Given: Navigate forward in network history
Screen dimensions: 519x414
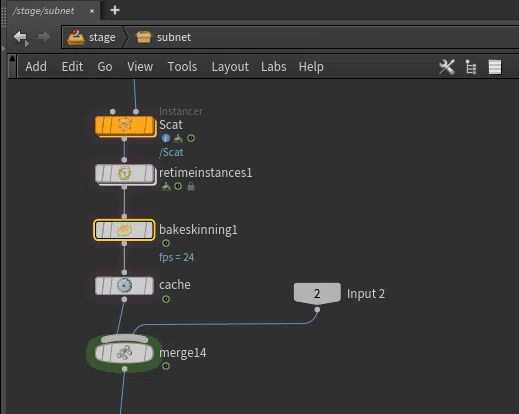Looking at the screenshot, I should coord(44,37).
